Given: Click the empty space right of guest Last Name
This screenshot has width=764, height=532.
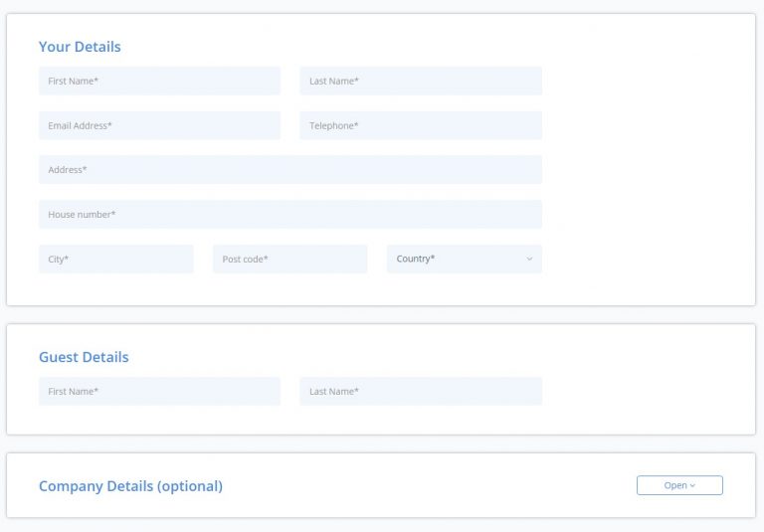Looking at the screenshot, I should click(648, 391).
